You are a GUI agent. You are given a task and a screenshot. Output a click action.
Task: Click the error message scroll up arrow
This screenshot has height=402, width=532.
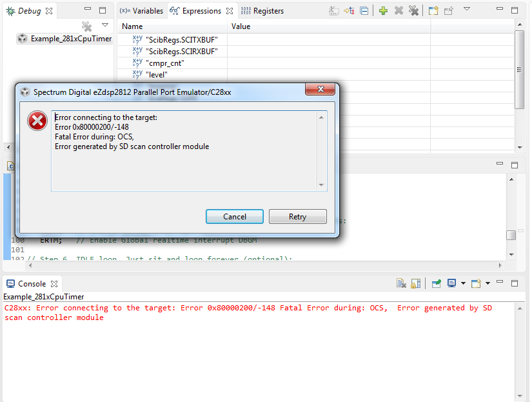click(x=321, y=117)
